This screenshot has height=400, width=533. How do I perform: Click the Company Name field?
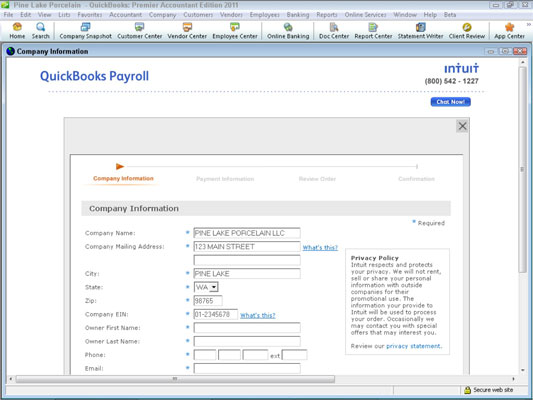pyautogui.click(x=247, y=233)
